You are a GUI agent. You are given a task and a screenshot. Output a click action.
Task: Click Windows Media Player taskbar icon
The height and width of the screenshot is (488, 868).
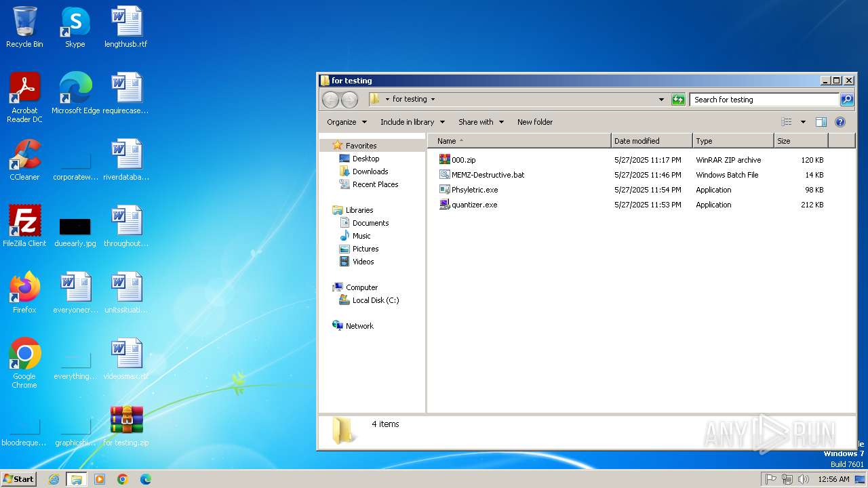pos(100,479)
